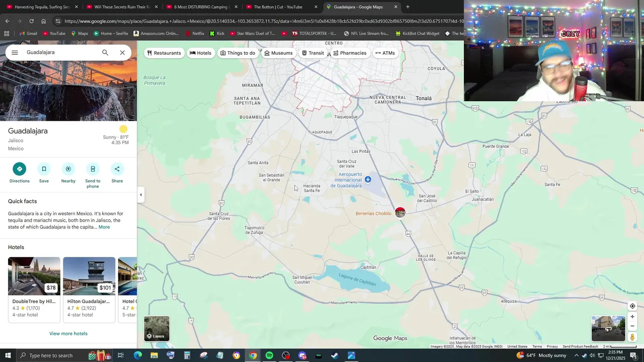The image size is (644, 362).
Task: Open the NFL Live Stream bookmark
Action: pyautogui.click(x=366, y=34)
